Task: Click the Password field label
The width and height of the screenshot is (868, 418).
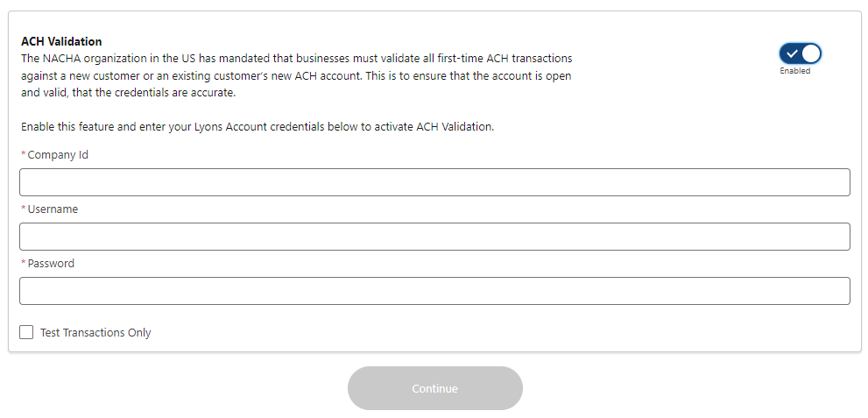Action: (x=51, y=264)
